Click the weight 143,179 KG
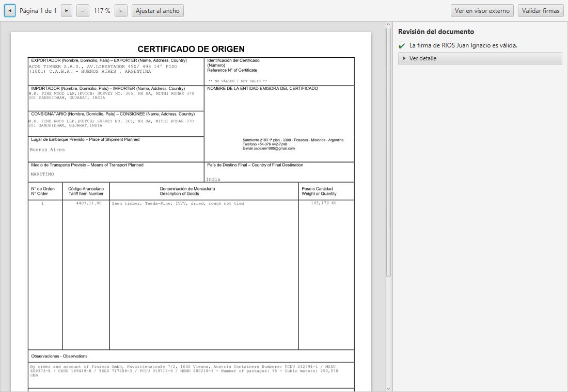Image resolution: width=568 pixels, height=392 pixels. pos(323,203)
